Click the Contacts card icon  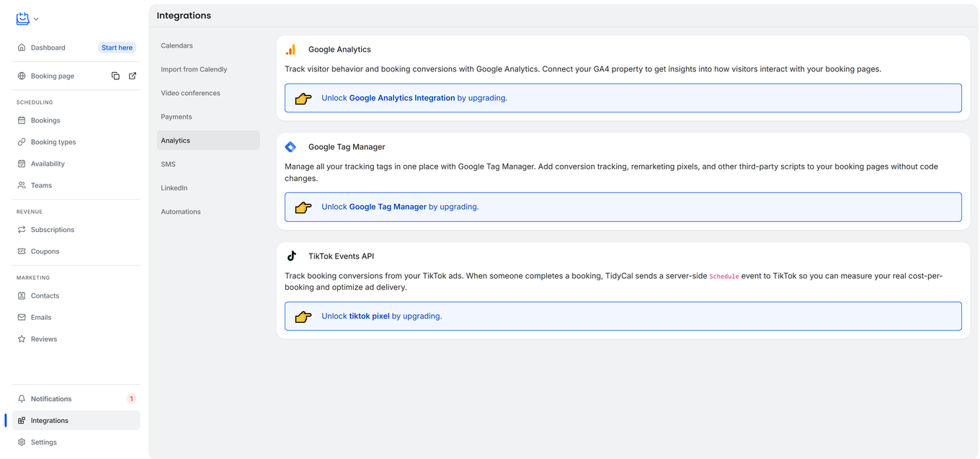click(22, 295)
